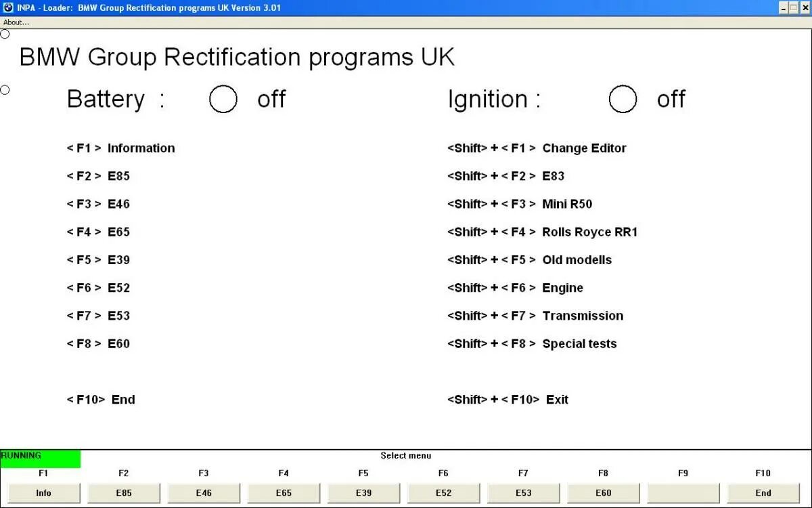
Task: Click the Shift F10 Exit line
Action: point(508,400)
